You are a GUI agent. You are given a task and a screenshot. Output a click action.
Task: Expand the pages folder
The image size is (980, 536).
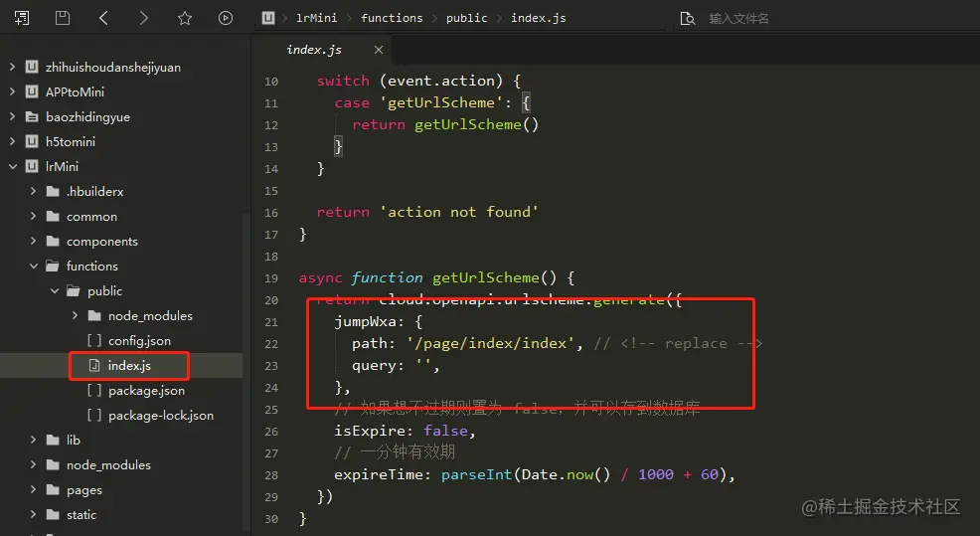pyautogui.click(x=33, y=489)
